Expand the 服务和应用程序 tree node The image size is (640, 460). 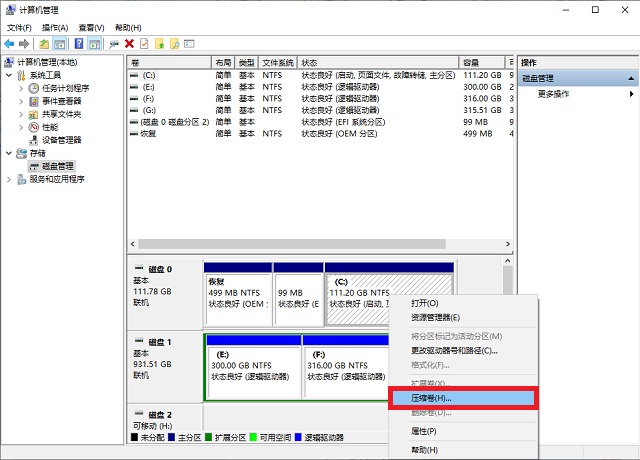coord(10,179)
